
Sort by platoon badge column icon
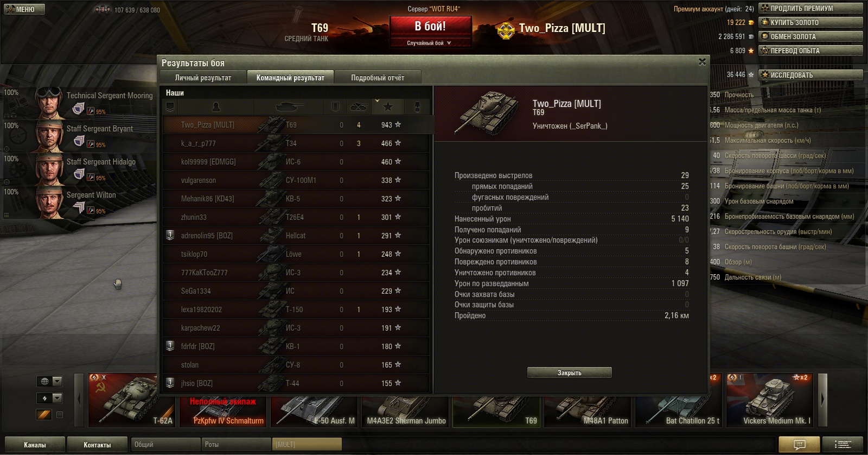tap(170, 107)
